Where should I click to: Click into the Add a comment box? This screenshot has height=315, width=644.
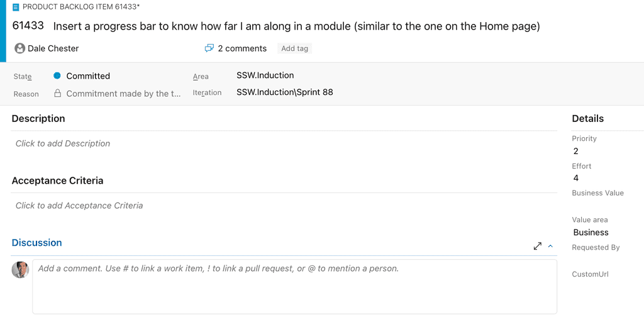tap(294, 286)
